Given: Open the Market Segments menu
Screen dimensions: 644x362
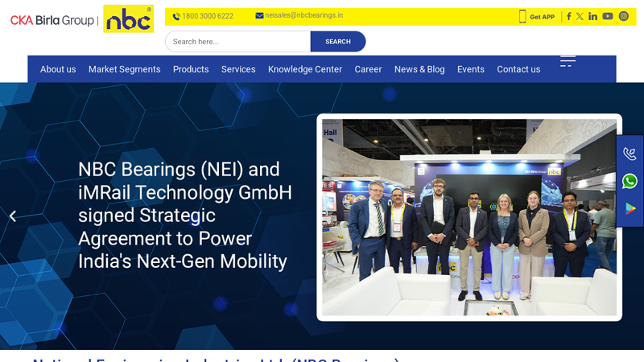Looking at the screenshot, I should pos(124,69).
